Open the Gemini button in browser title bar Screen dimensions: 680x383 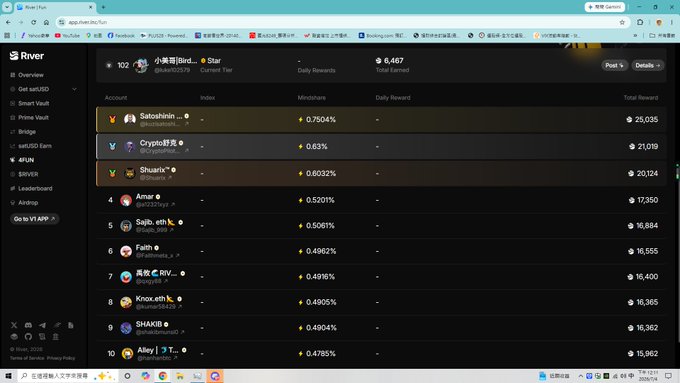605,7
